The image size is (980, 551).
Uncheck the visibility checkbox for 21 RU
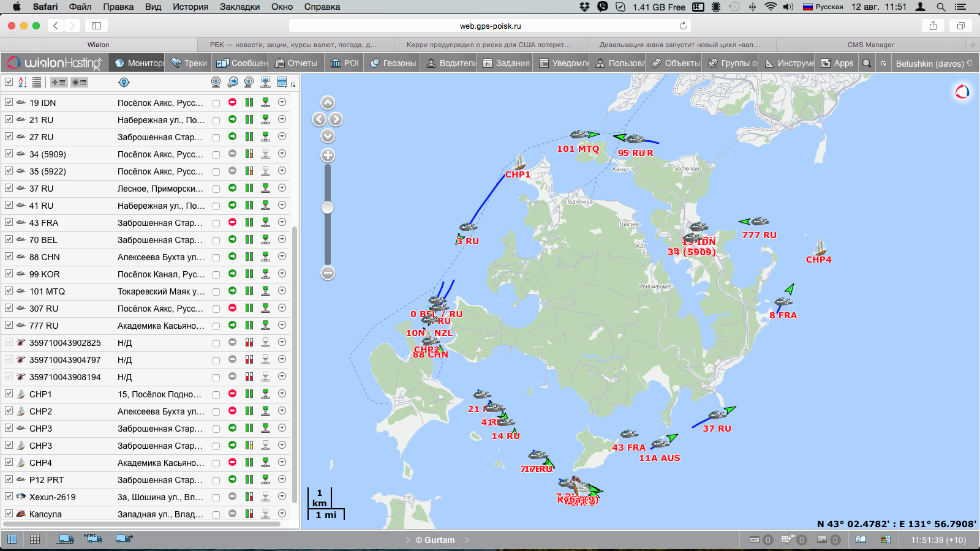point(9,119)
